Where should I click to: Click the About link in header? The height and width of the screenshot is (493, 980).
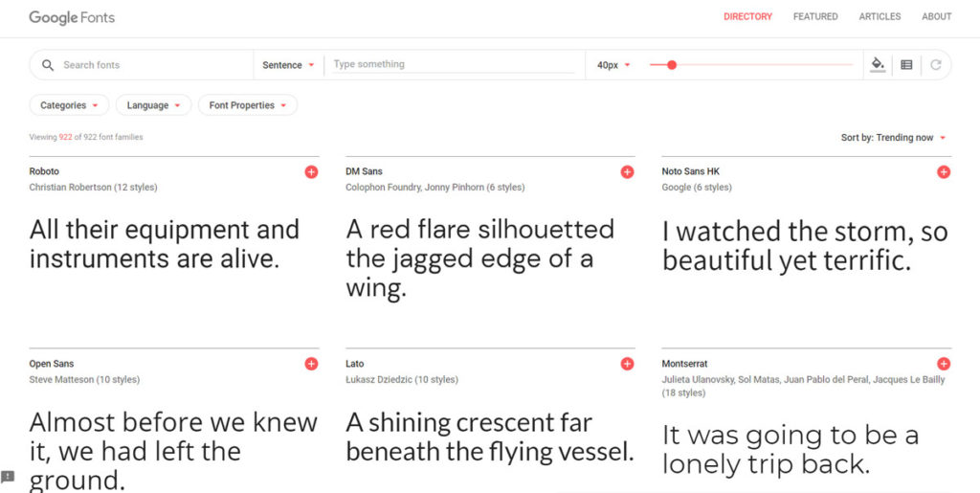coord(936,16)
